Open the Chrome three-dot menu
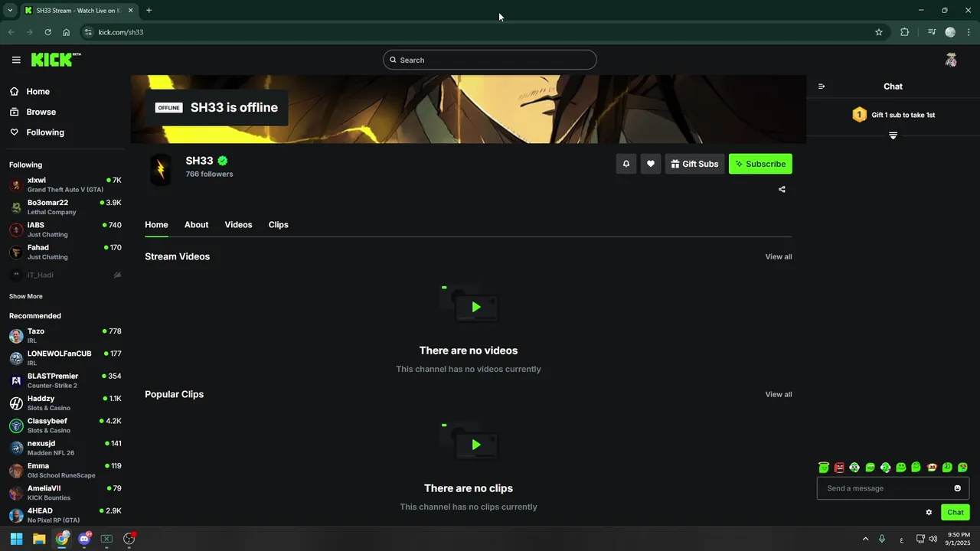This screenshot has height=551, width=980. (x=969, y=32)
